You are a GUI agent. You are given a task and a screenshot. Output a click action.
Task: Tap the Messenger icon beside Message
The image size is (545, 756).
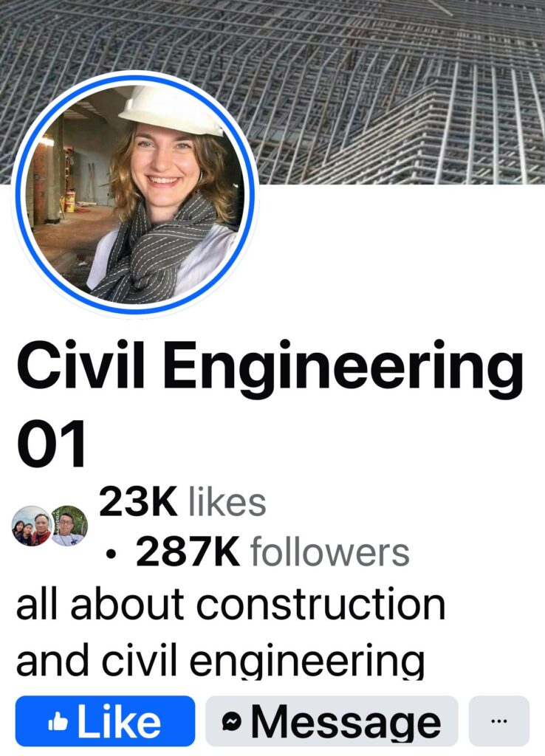click(x=231, y=722)
